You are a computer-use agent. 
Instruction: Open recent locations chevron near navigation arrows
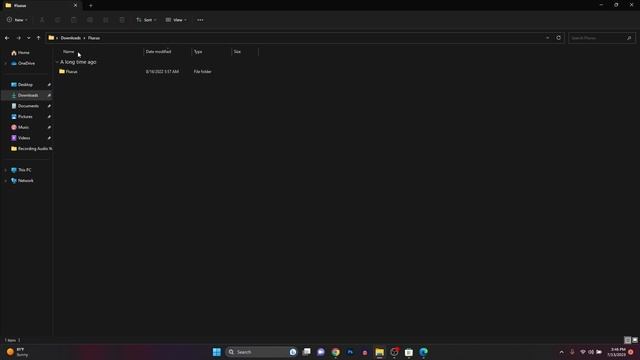(x=29, y=38)
